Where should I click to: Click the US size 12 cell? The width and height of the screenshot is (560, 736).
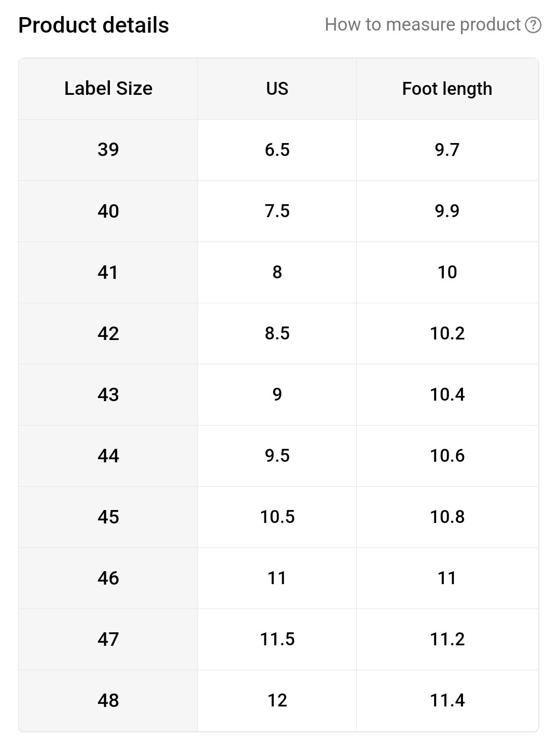[x=277, y=700]
